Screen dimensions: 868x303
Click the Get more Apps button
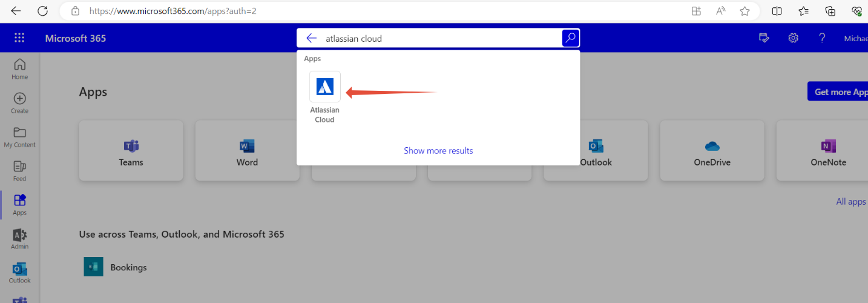tap(838, 92)
